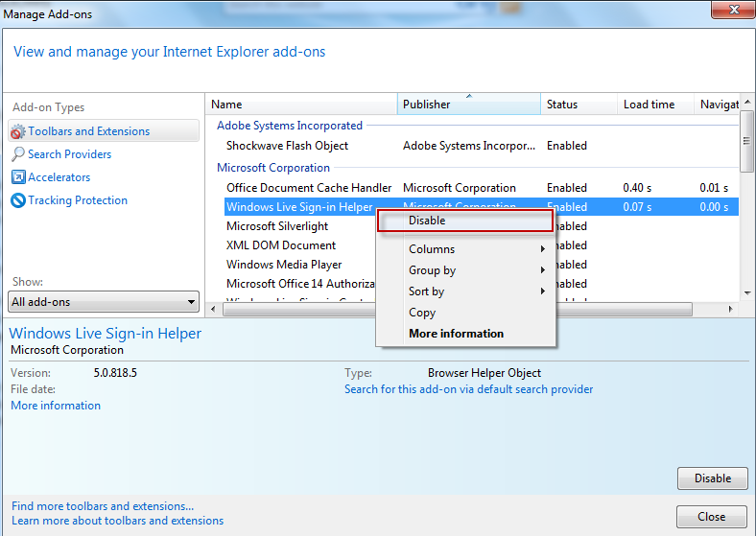Viewport: 756px width, 536px height.
Task: Sort list by the Publisher column
Action: (468, 105)
